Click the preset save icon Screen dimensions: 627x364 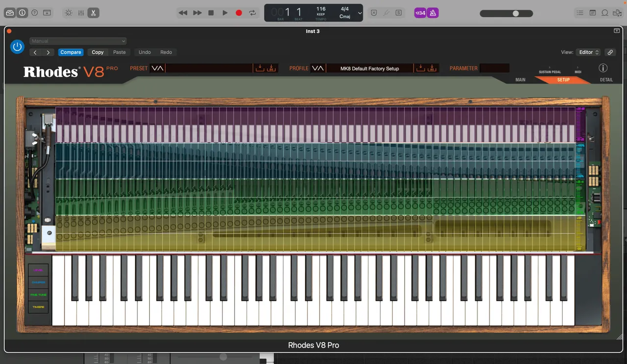click(x=260, y=68)
